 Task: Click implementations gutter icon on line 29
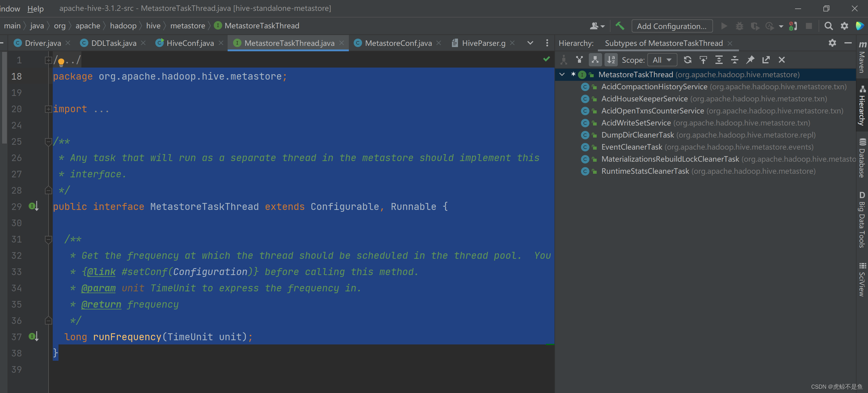tap(33, 206)
